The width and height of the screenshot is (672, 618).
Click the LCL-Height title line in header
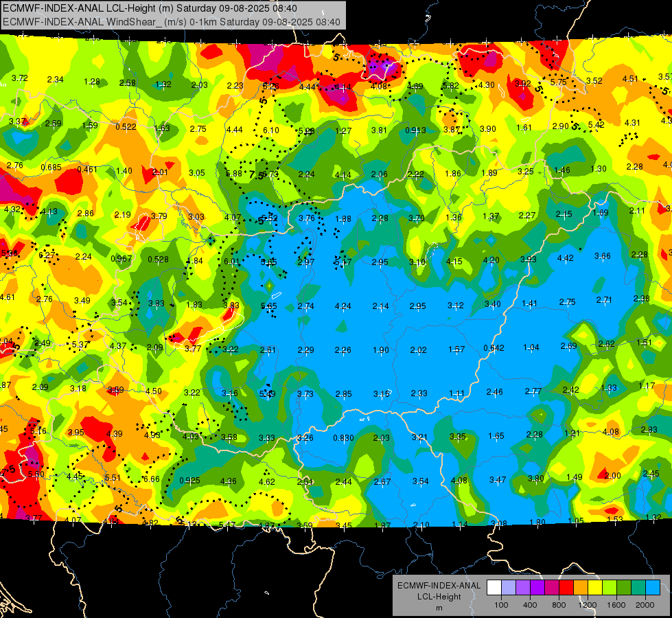pyautogui.click(x=150, y=8)
